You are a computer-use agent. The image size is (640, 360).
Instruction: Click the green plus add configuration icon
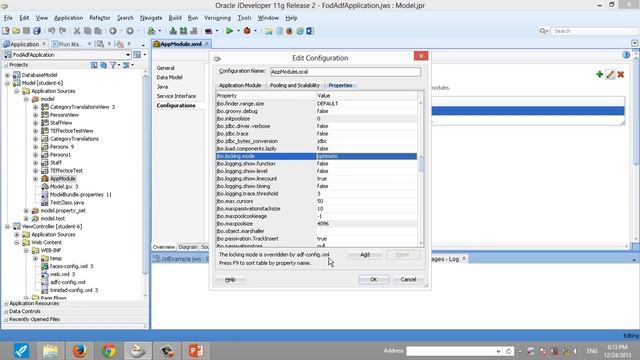[x=600, y=74]
